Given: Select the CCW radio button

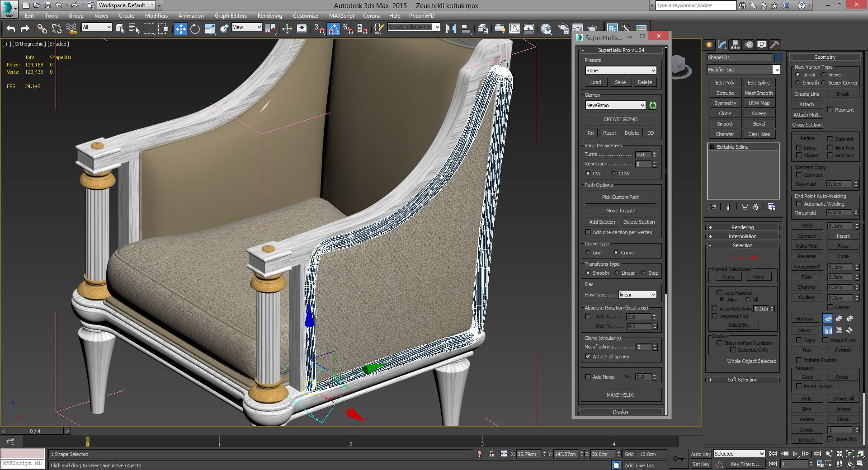Looking at the screenshot, I should (x=613, y=174).
